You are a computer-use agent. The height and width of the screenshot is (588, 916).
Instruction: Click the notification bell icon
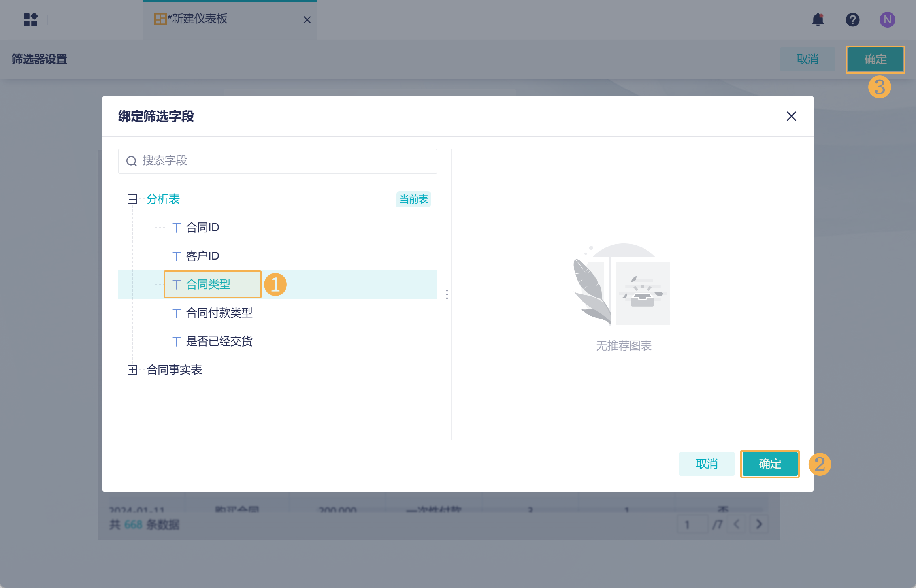(818, 19)
